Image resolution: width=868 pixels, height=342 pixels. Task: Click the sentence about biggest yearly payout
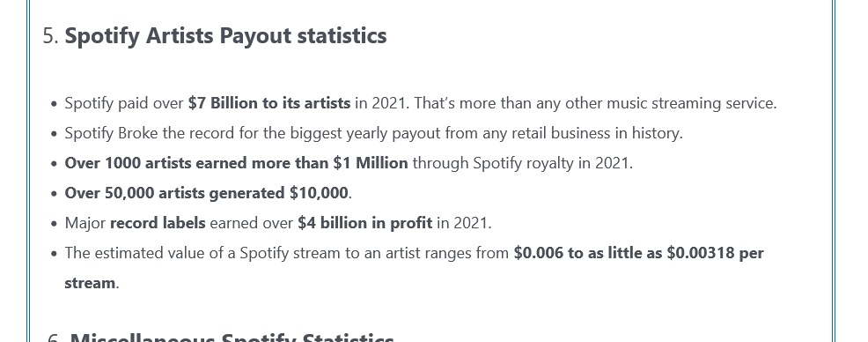[x=373, y=133]
